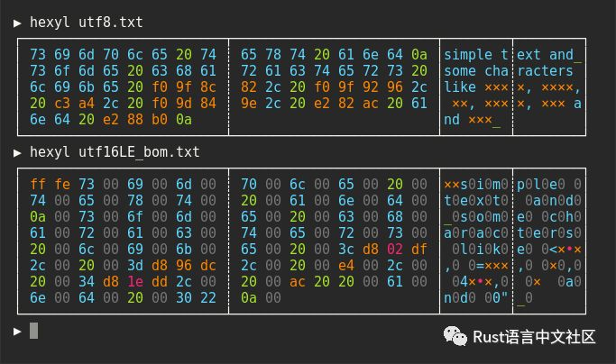Click the orange 'dc' byte
This screenshot has height=364, width=616.
(x=207, y=266)
